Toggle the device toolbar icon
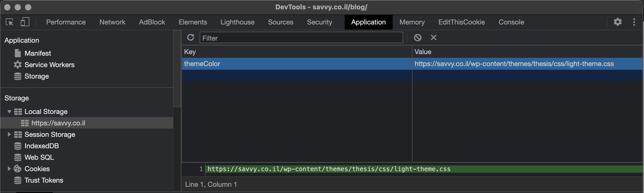Image resolution: width=644 pixels, height=193 pixels. [25, 22]
